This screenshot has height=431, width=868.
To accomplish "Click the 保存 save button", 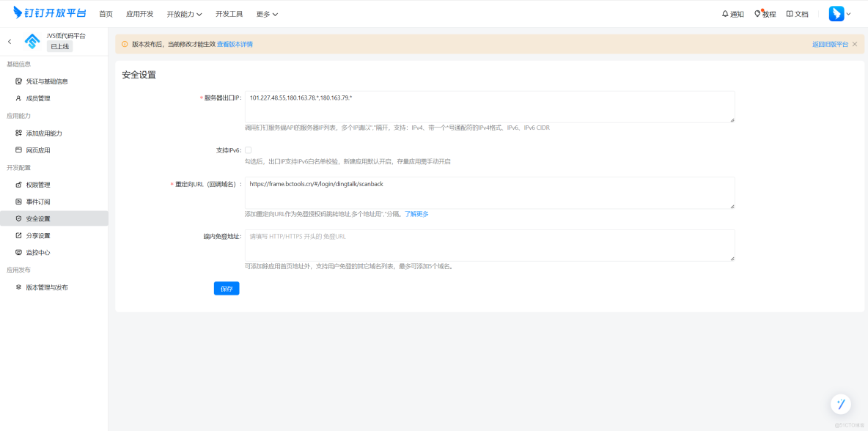I will click(227, 288).
